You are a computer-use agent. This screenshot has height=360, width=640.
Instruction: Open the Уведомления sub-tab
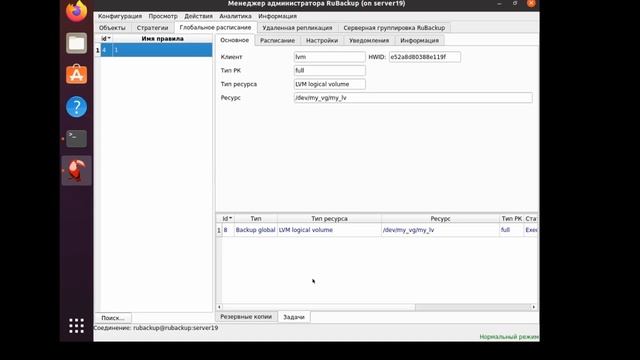369,40
